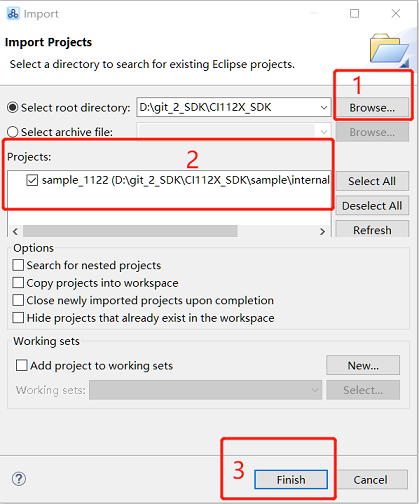Screen dimensions: 419x504
Task: Open the help question mark icon
Action: click(19, 479)
